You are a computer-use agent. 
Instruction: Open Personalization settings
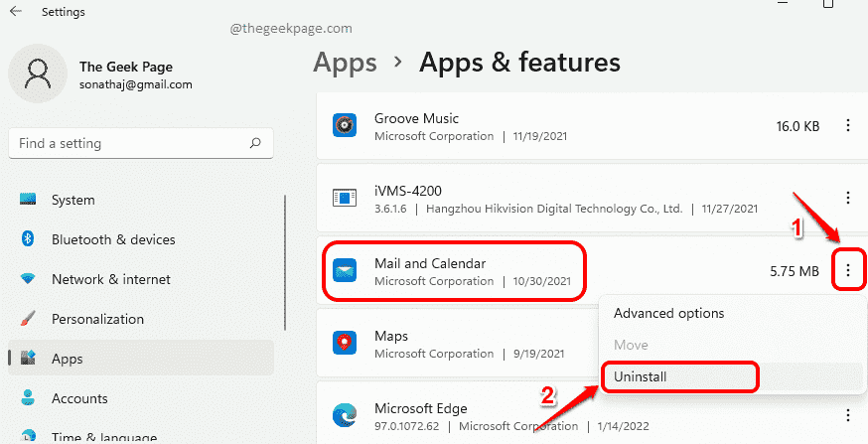point(97,319)
